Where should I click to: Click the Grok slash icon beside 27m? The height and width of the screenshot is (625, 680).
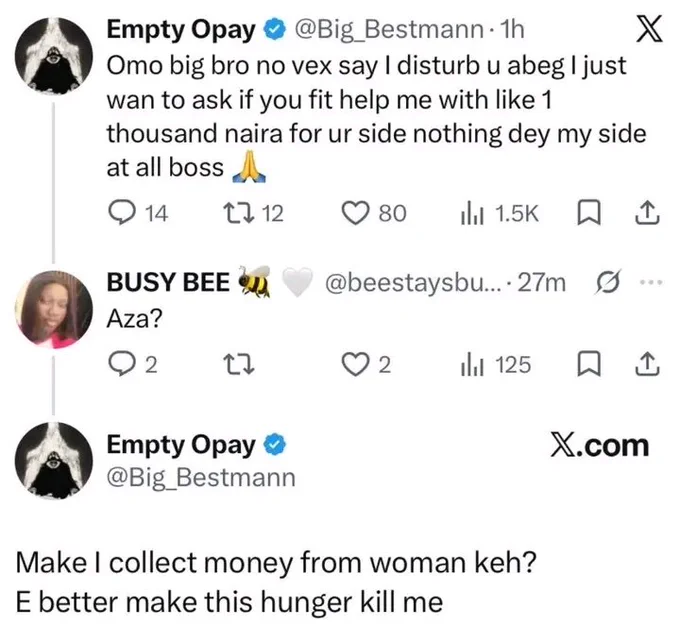(608, 282)
